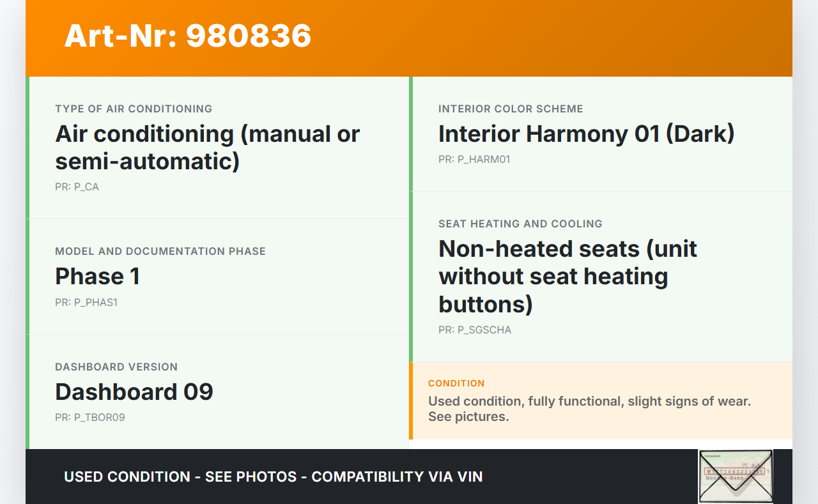Click the PR: P_HARM01 code

[x=474, y=160]
